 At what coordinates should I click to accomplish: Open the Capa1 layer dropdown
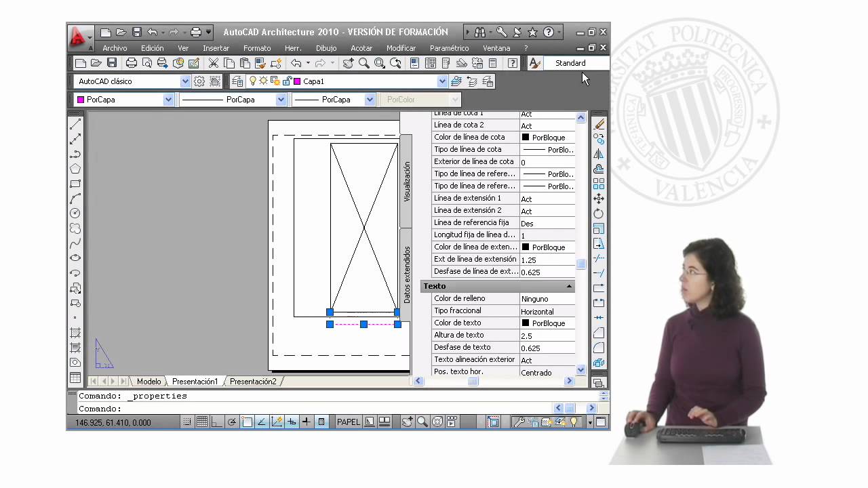point(443,81)
